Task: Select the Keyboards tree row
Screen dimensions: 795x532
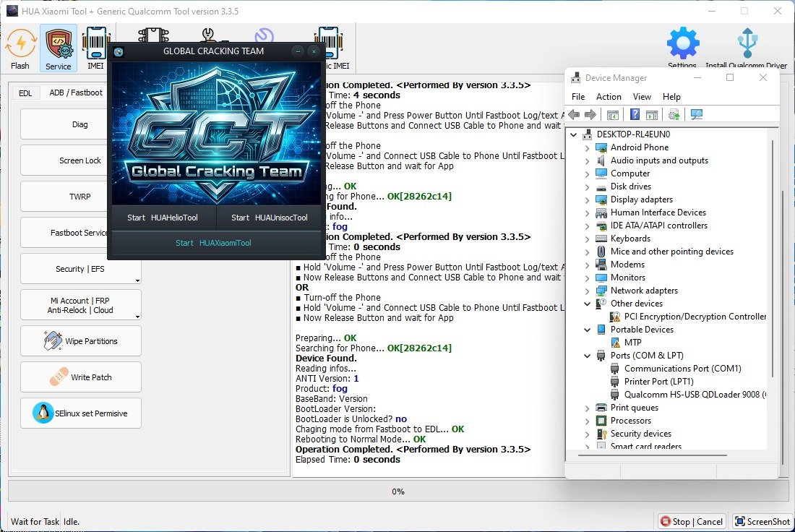Action: pyautogui.click(x=630, y=239)
